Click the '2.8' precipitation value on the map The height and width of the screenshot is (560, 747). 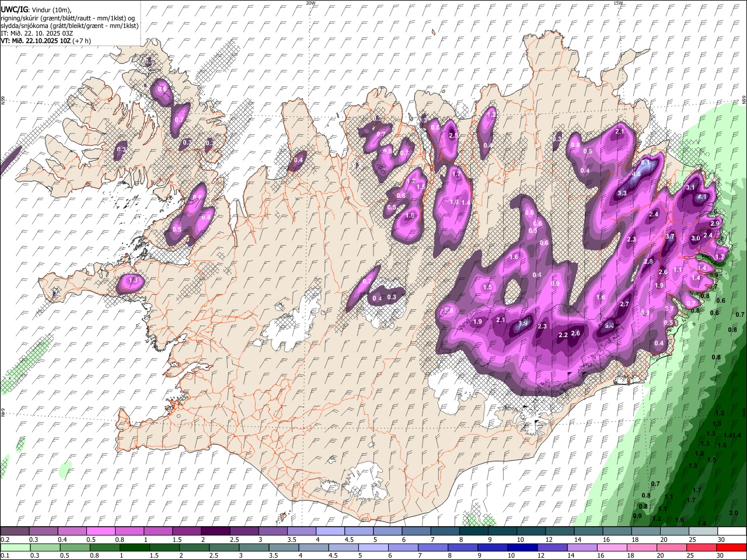(648, 261)
